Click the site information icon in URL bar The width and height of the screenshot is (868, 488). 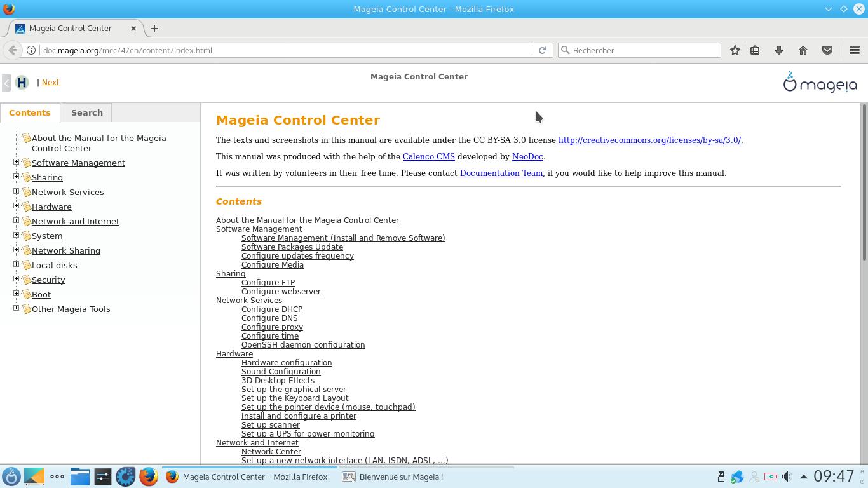(x=31, y=50)
